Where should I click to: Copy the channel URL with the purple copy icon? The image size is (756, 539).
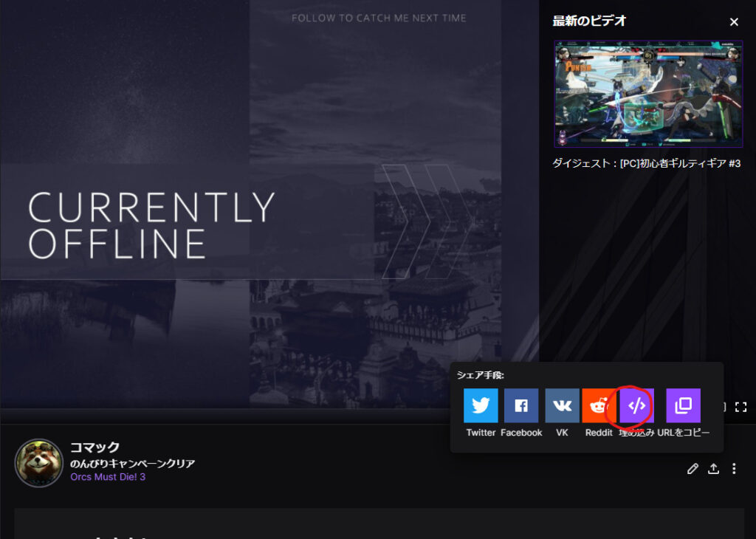[683, 405]
